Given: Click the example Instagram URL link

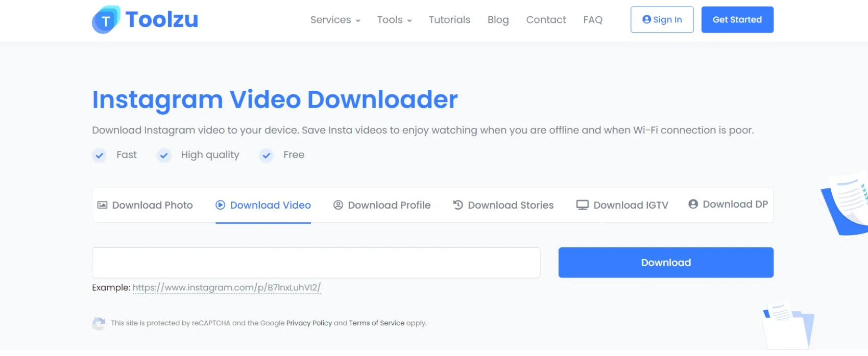Looking at the screenshot, I should pyautogui.click(x=227, y=288).
